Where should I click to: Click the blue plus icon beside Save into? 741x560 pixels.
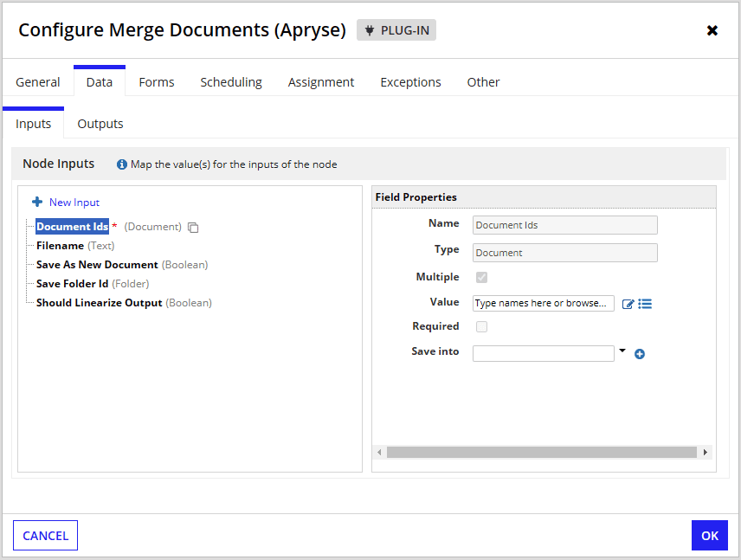(x=640, y=354)
